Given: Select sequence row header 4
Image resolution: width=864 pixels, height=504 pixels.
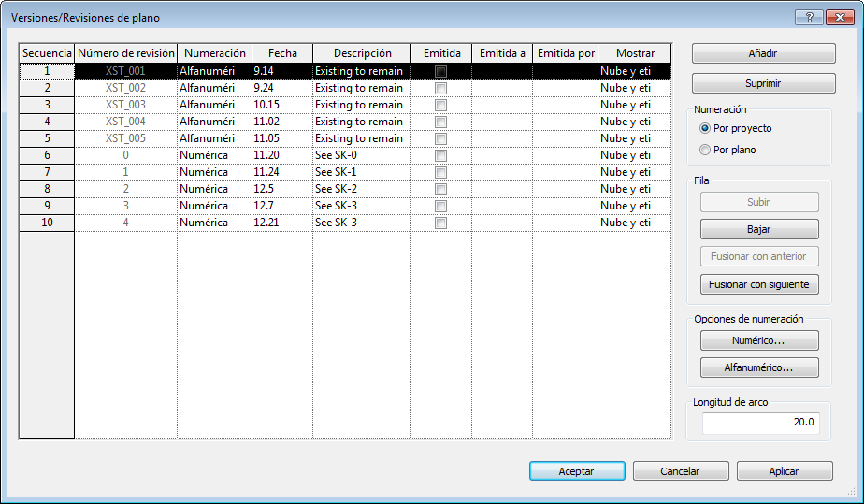Looking at the screenshot, I should [47, 122].
